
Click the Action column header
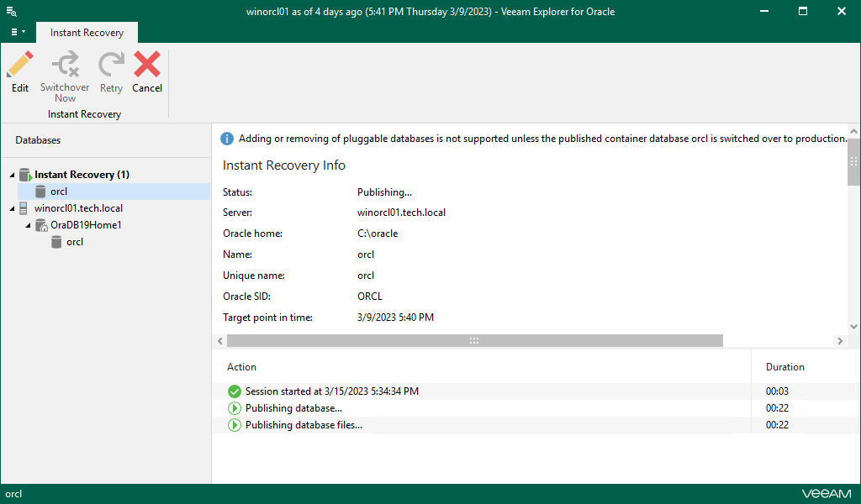(x=241, y=367)
